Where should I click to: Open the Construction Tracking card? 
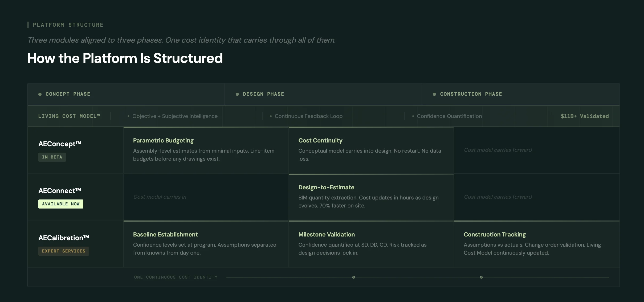pos(536,244)
